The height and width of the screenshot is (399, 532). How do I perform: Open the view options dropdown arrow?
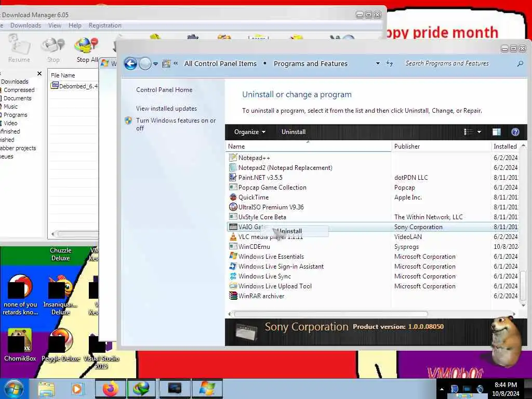479,132
